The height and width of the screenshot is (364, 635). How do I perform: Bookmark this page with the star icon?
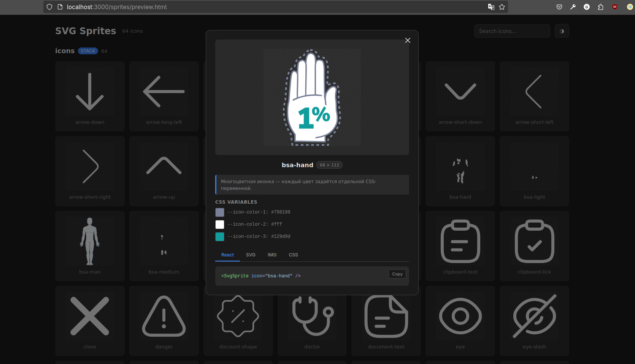coord(502,7)
